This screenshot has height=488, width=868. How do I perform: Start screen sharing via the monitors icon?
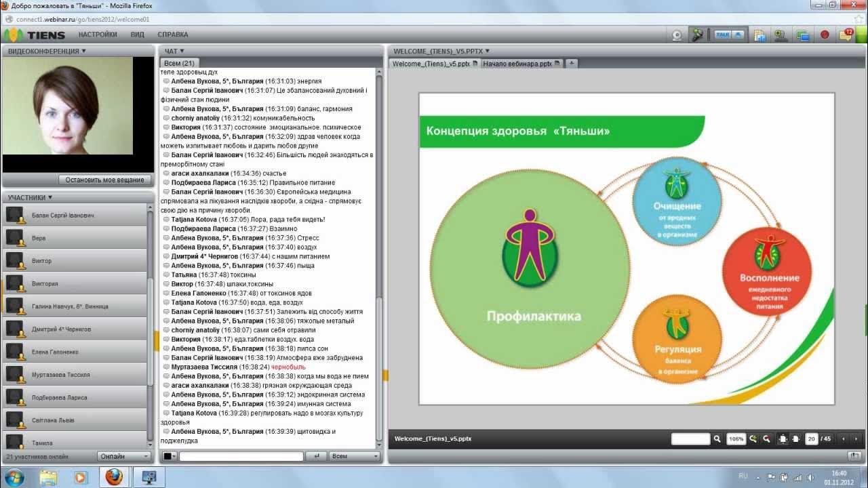803,35
